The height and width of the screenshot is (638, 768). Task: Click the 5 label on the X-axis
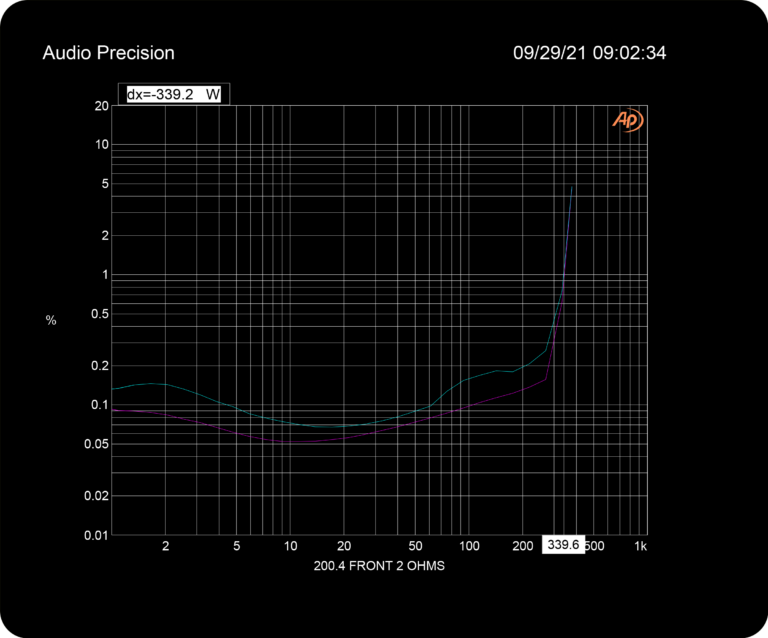click(237, 546)
